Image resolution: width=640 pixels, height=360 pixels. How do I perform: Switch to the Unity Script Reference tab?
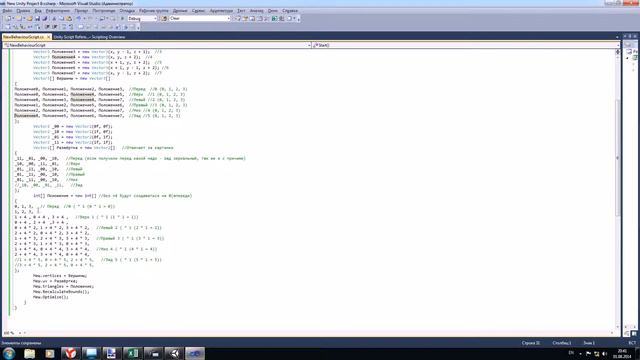click(89, 37)
